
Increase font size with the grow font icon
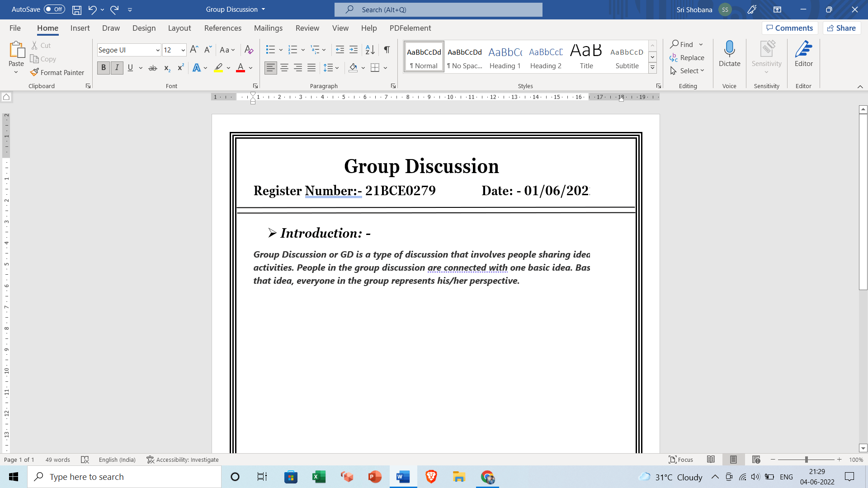[x=194, y=50]
